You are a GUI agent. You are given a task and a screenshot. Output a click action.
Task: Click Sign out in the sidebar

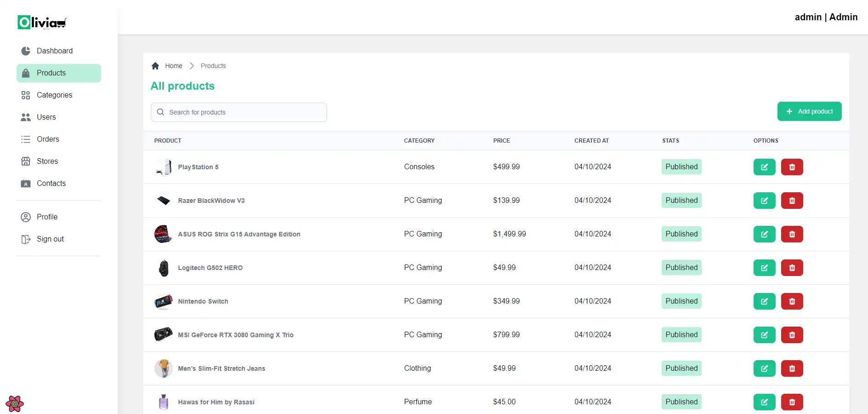[x=50, y=239]
